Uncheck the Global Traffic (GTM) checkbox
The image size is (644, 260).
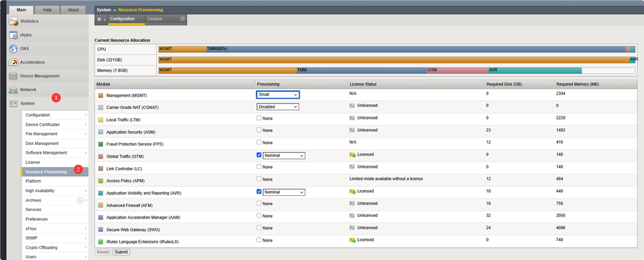pyautogui.click(x=259, y=155)
